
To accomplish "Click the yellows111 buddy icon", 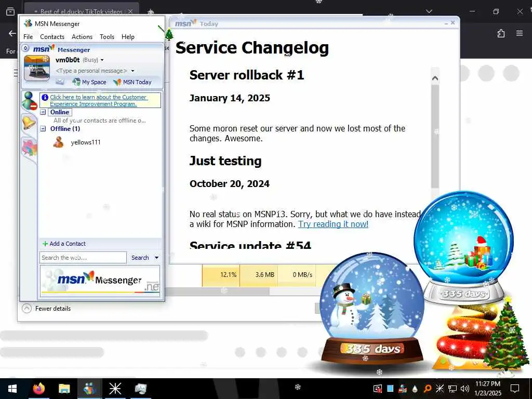I will (58, 142).
